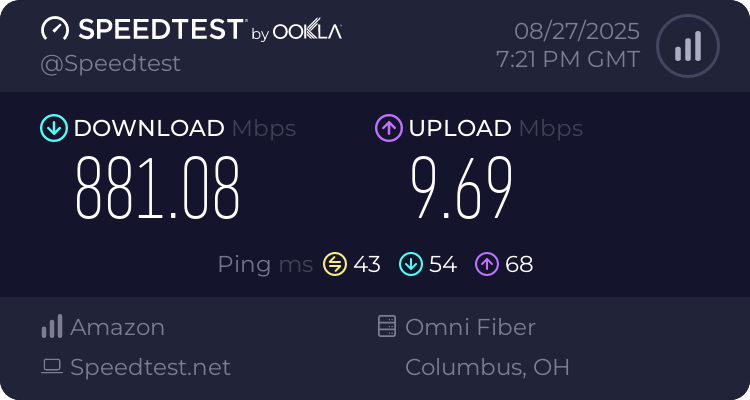Click the bar chart icon beside Amazon
The image size is (750, 400).
pos(52,327)
